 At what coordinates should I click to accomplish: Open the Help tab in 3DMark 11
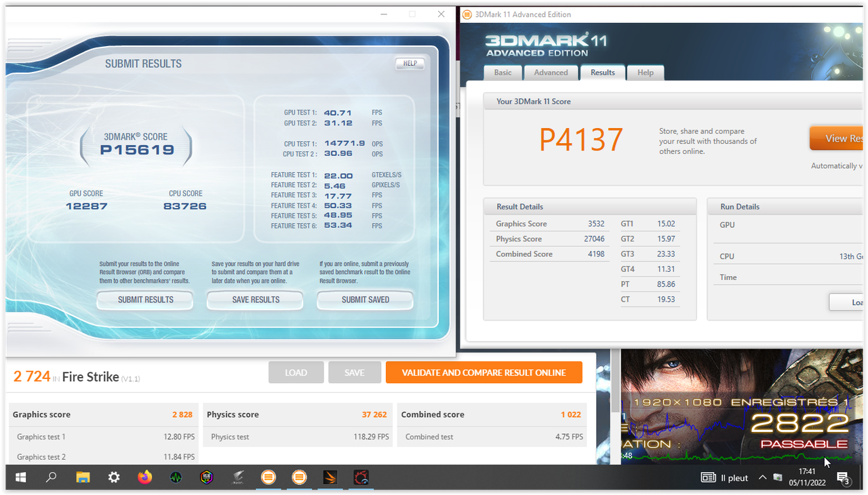(646, 73)
